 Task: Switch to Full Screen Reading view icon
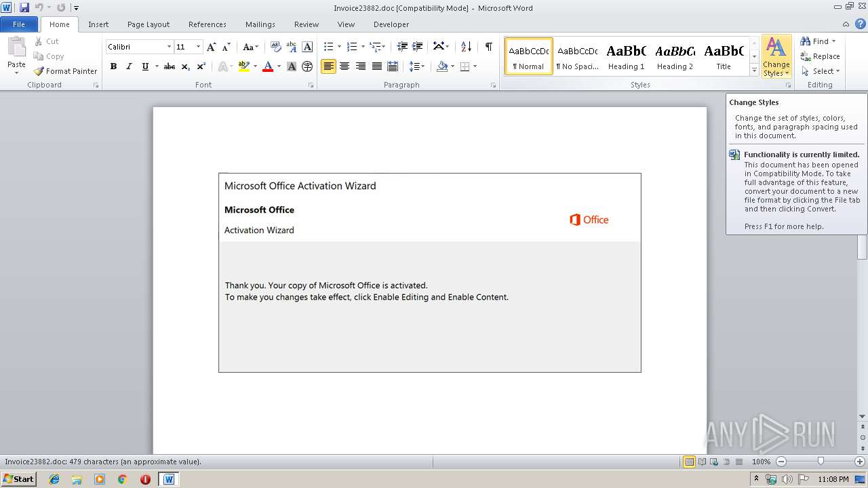pyautogui.click(x=701, y=462)
